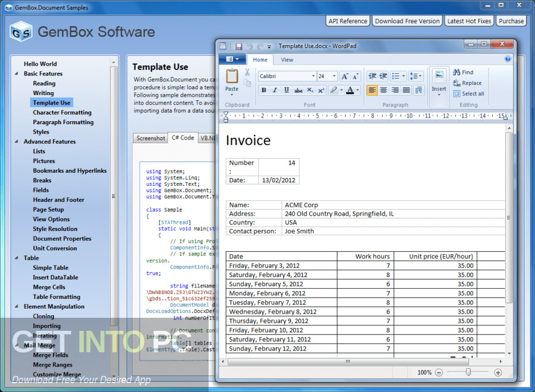Screen dimensions: 535x392
Task: Collapse the Advanced Features tree node
Action: tap(17, 141)
